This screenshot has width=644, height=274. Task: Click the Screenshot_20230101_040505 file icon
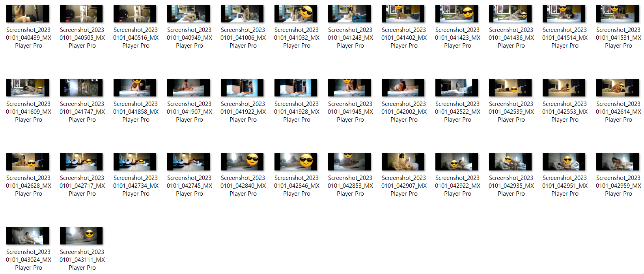tap(82, 14)
